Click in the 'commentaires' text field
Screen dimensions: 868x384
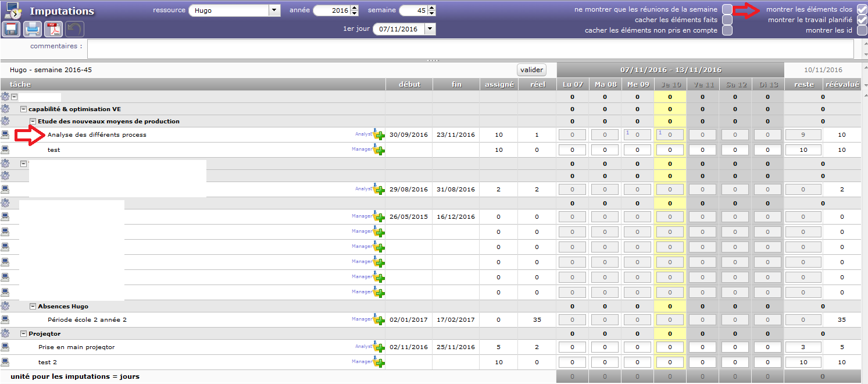point(470,49)
